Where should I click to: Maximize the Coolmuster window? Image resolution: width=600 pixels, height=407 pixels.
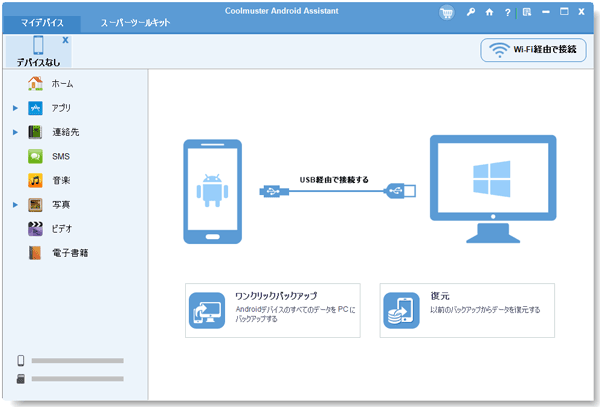tap(564, 11)
